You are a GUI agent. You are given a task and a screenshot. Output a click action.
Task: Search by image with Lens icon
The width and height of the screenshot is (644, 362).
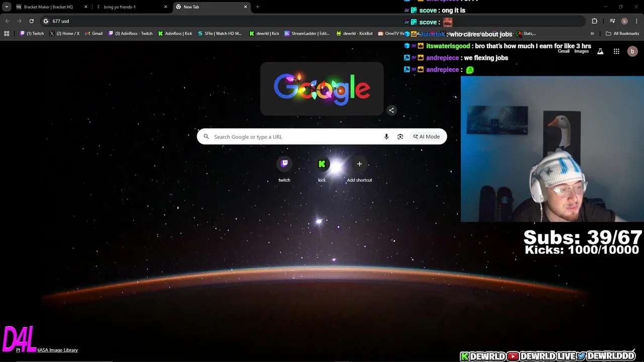(400, 137)
